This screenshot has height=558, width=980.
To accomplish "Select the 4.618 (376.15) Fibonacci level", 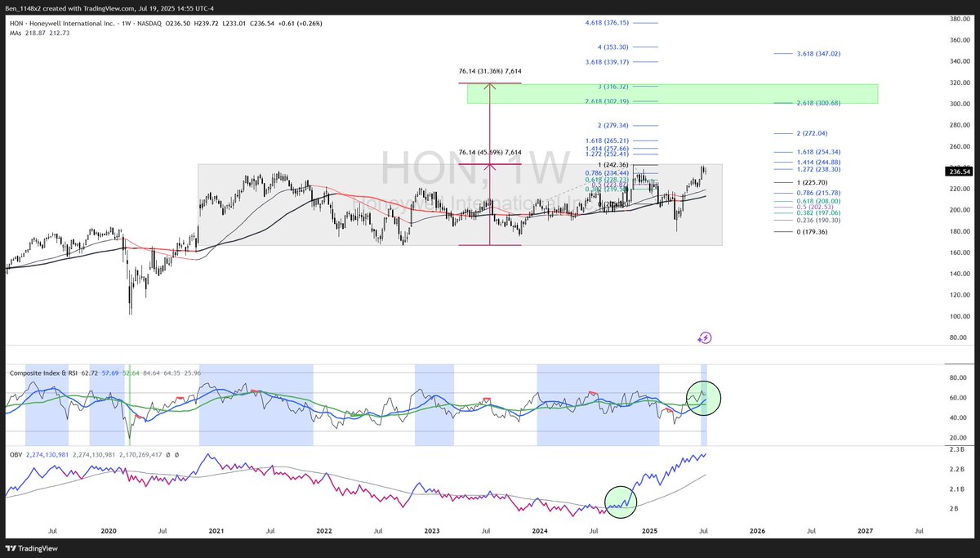I will point(605,23).
